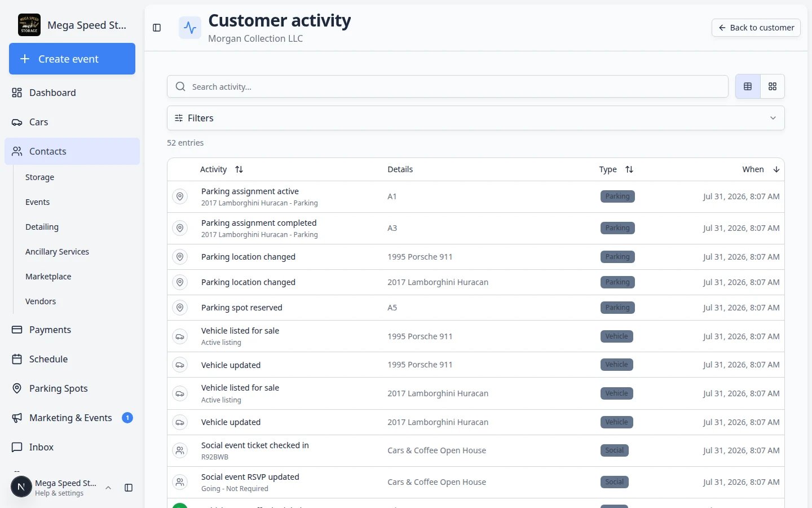Screen dimensions: 812x508
Task: Click Social badge for ticket checked in
Action: click(x=614, y=450)
